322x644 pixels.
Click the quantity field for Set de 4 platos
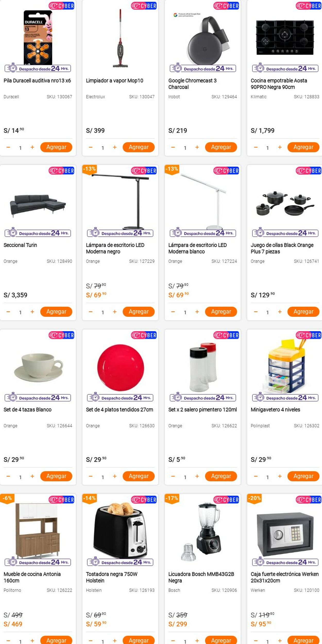pyautogui.click(x=103, y=477)
